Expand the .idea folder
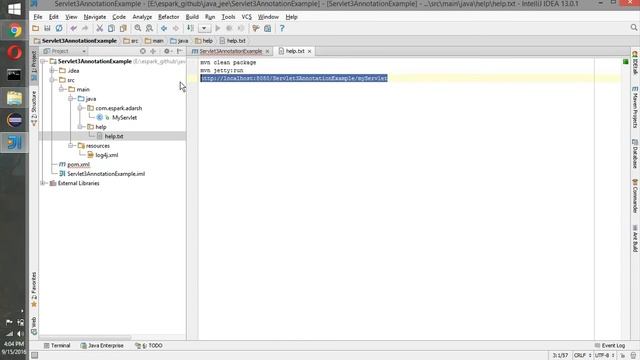The height and width of the screenshot is (360, 640). [53, 71]
